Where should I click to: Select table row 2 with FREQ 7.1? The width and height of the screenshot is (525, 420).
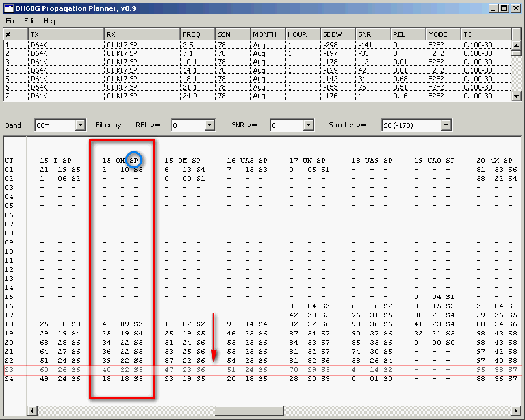click(257, 53)
